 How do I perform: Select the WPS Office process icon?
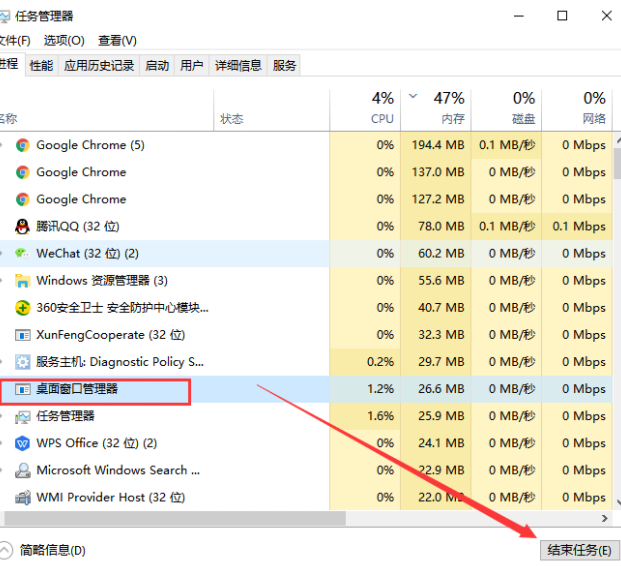(x=22, y=443)
